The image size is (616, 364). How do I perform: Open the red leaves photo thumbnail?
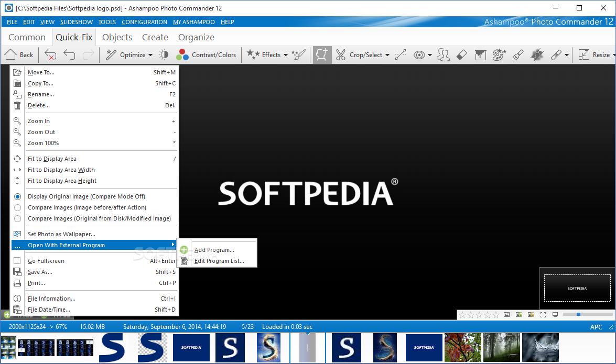tap(463, 348)
